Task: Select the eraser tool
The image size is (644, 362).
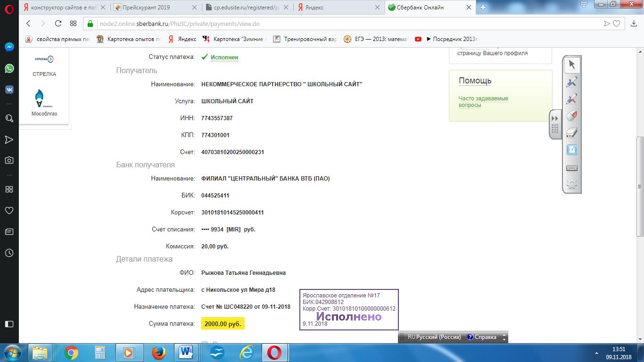Action: [x=572, y=133]
